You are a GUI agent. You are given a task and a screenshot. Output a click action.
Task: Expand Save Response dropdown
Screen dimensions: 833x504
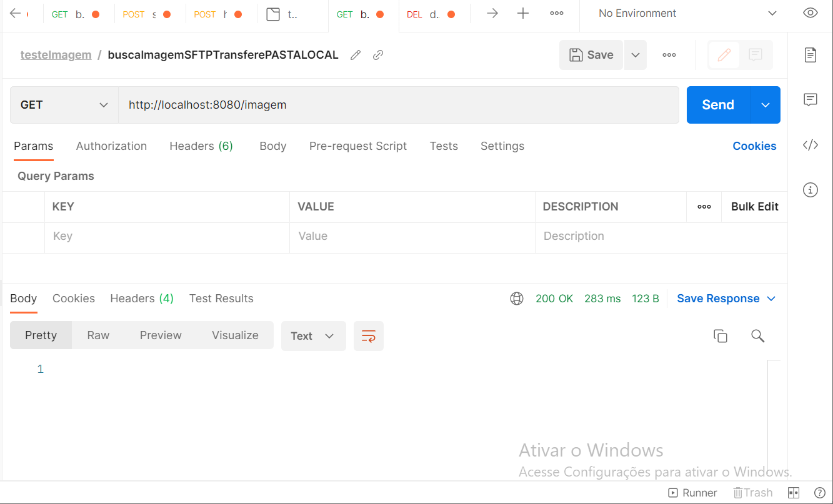(x=727, y=299)
